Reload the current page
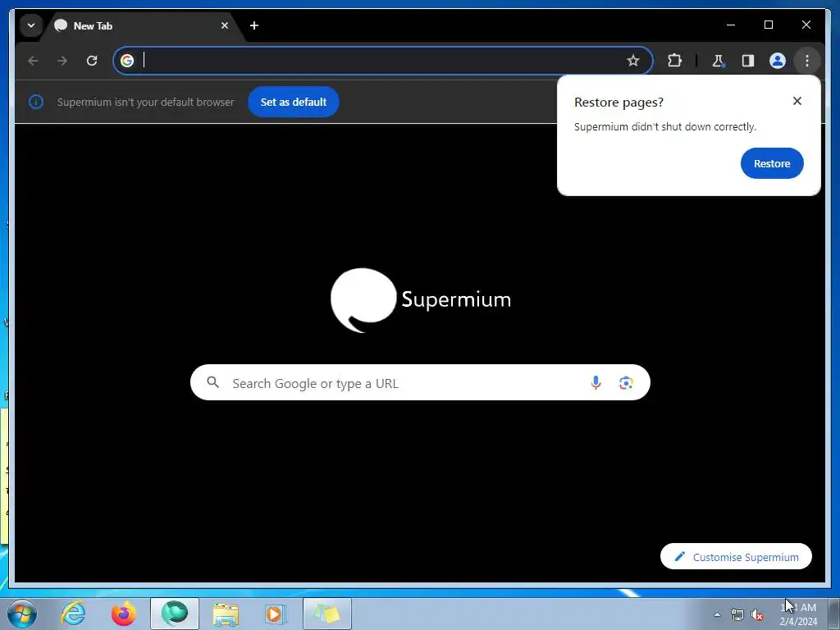840x630 pixels. tap(92, 61)
